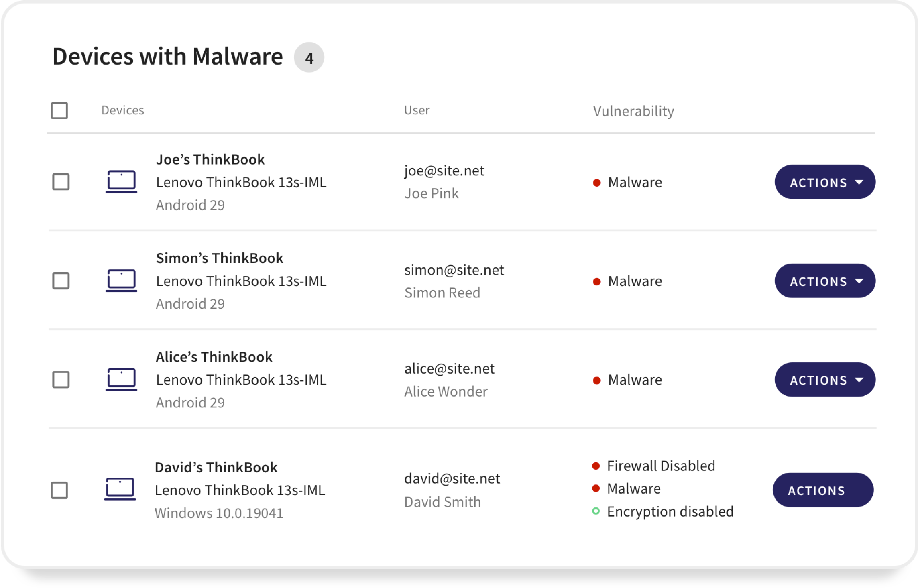
Task: Select the checkbox for Joe's ThinkBook
Action: pyautogui.click(x=61, y=182)
